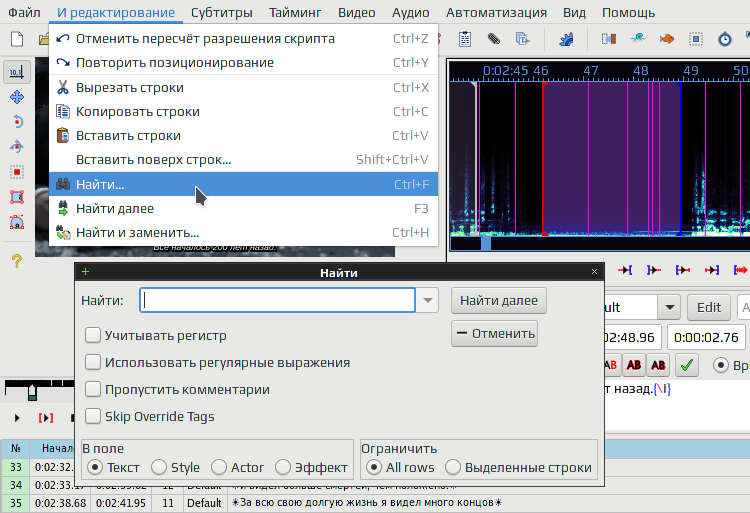
Task: Open the Видео menu
Action: [356, 12]
